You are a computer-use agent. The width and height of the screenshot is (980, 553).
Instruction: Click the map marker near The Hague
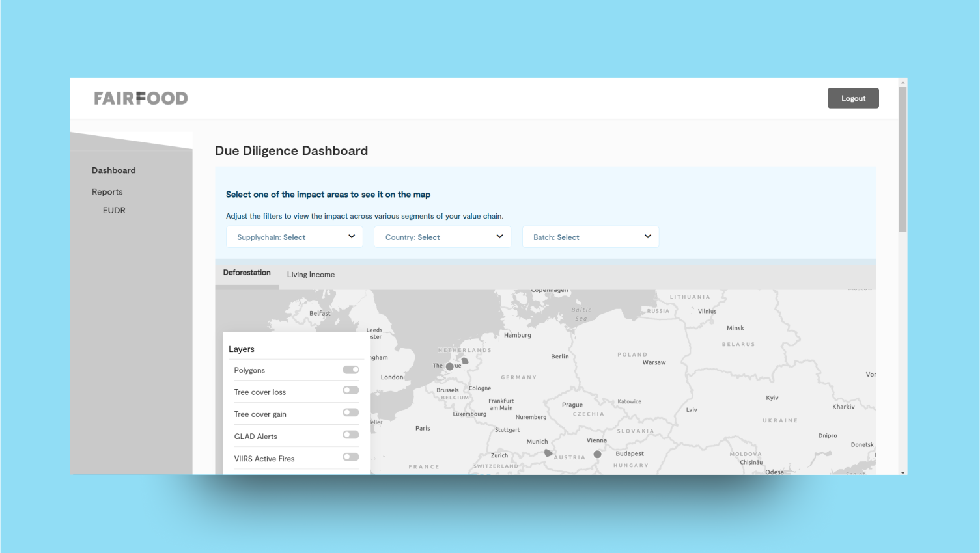coord(449,366)
